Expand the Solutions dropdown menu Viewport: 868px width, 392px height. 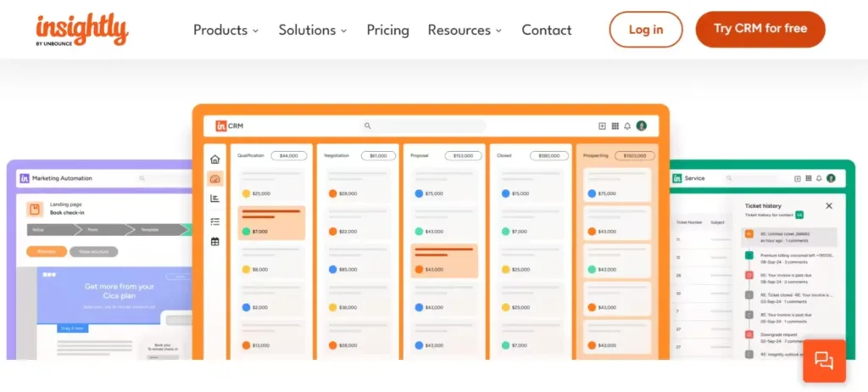pos(313,30)
